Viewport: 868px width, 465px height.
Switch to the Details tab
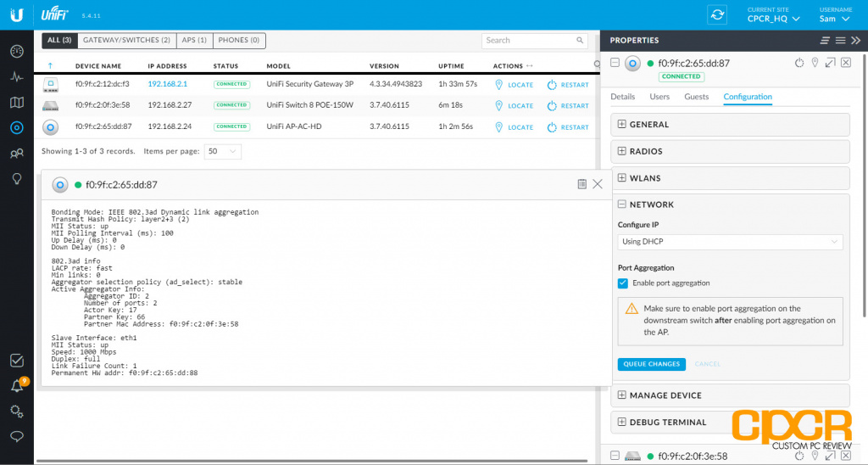[623, 97]
